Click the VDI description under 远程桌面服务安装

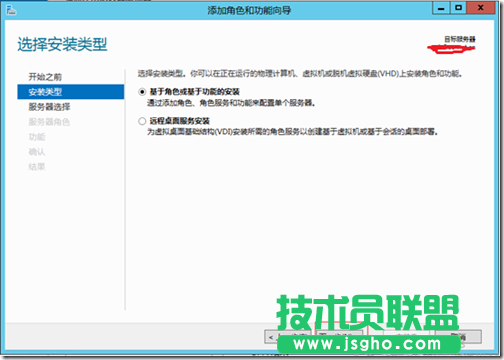292,132
